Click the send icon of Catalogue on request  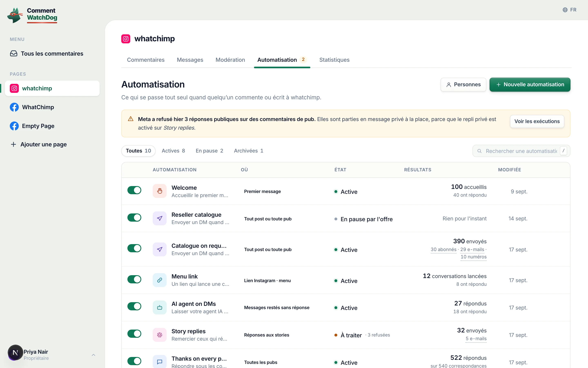click(160, 249)
